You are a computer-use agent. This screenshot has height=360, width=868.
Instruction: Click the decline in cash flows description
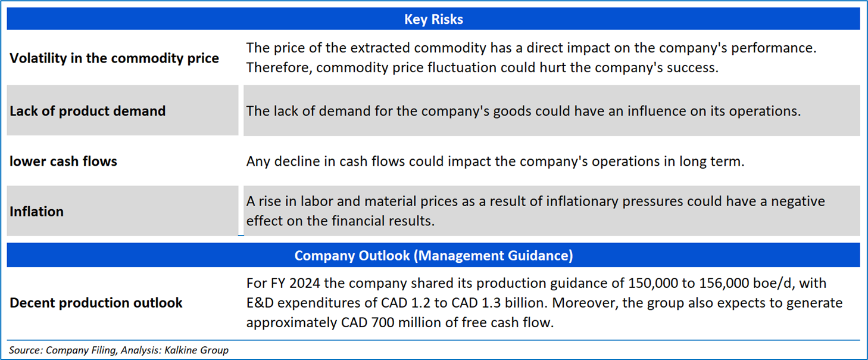495,162
